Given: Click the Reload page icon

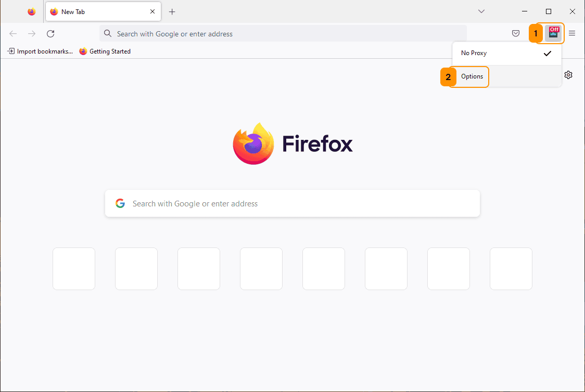Looking at the screenshot, I should pos(50,34).
